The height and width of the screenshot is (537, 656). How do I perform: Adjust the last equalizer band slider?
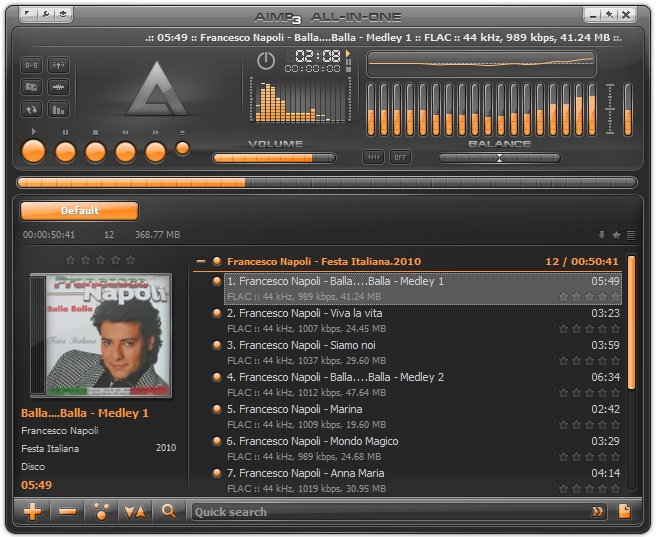point(592,110)
